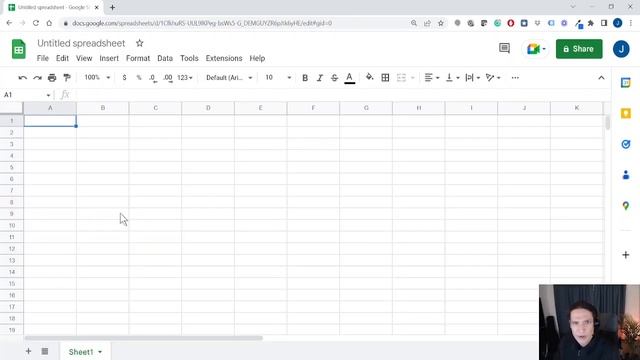Screen dimensions: 640x360
Task: Open the Insert menu
Action: coord(109,58)
